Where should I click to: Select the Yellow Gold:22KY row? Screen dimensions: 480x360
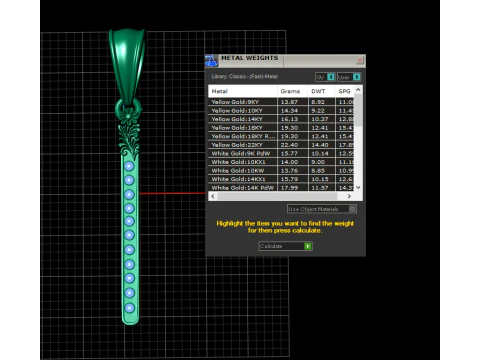281,145
